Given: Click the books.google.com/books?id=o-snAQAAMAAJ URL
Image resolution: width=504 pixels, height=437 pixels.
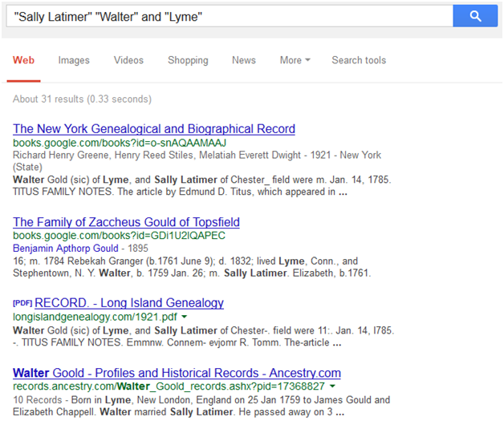Looking at the screenshot, I should click(120, 143).
